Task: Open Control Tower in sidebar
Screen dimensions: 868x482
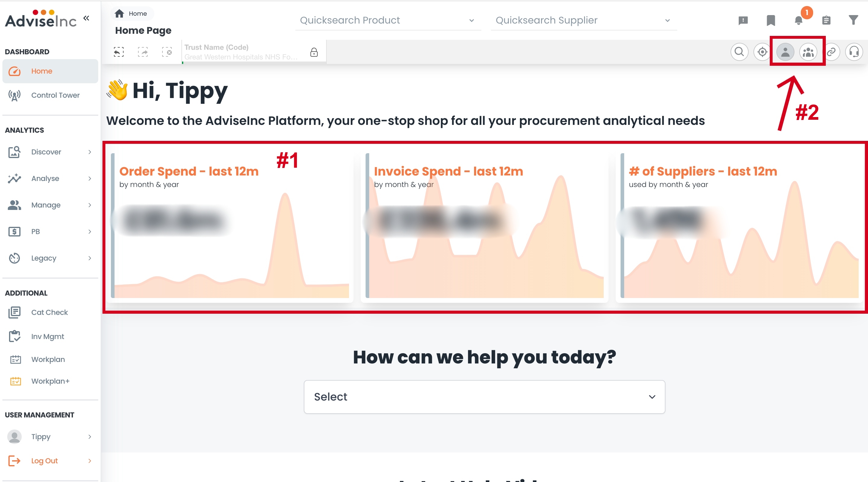Action: coord(55,95)
